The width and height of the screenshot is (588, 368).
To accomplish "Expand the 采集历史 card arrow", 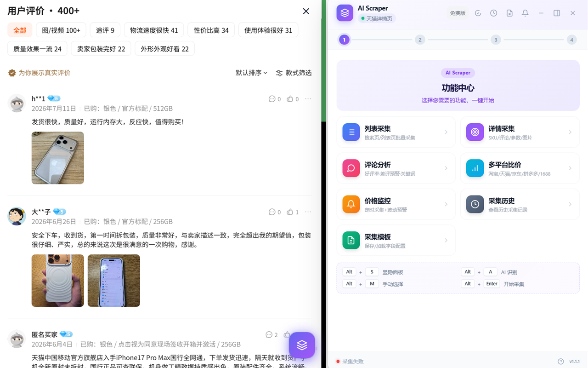I will click(570, 204).
